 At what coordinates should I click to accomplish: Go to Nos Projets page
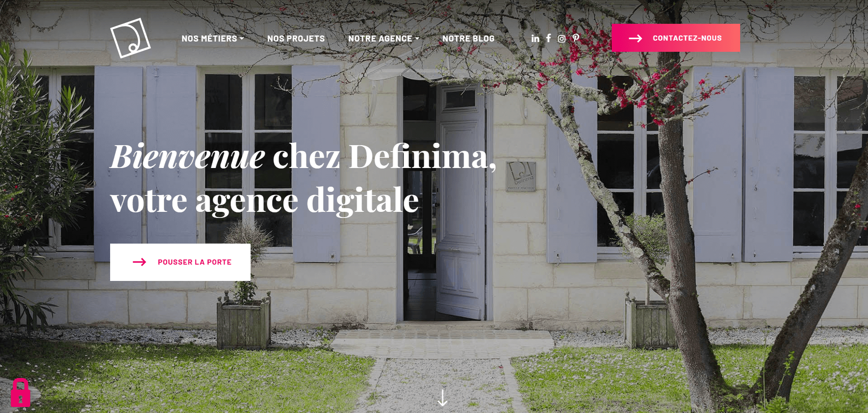pyautogui.click(x=296, y=39)
